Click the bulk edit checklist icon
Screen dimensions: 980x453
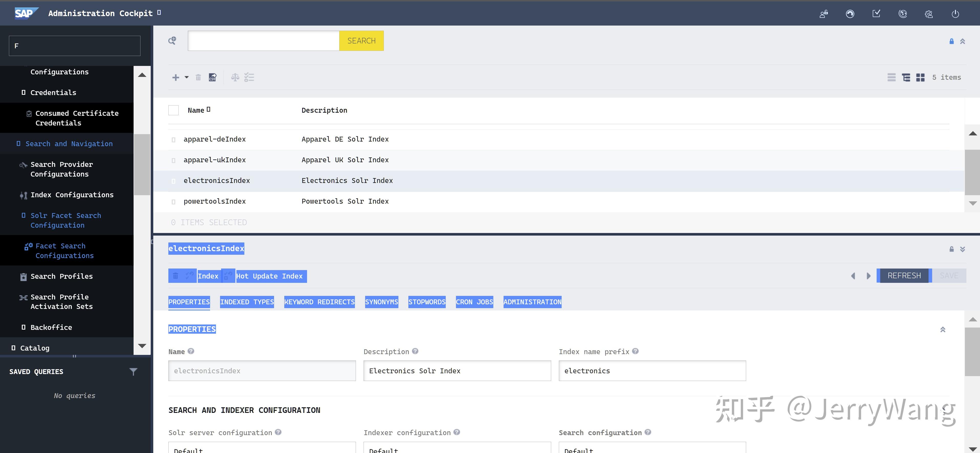(249, 77)
